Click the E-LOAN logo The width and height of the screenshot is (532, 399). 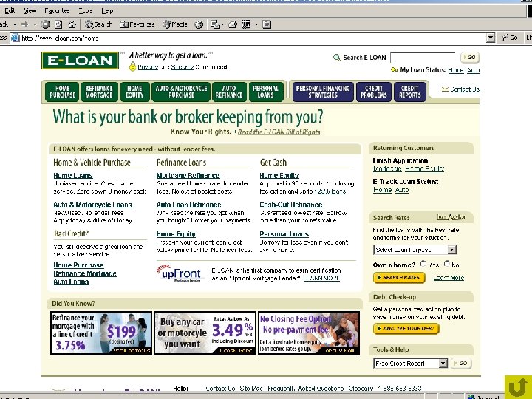[x=80, y=61]
